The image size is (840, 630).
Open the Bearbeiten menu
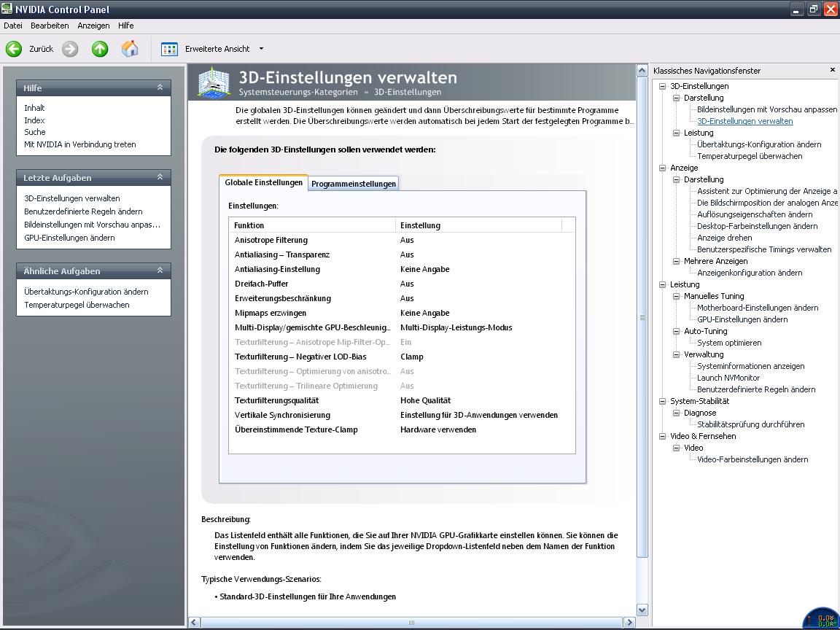tap(50, 26)
